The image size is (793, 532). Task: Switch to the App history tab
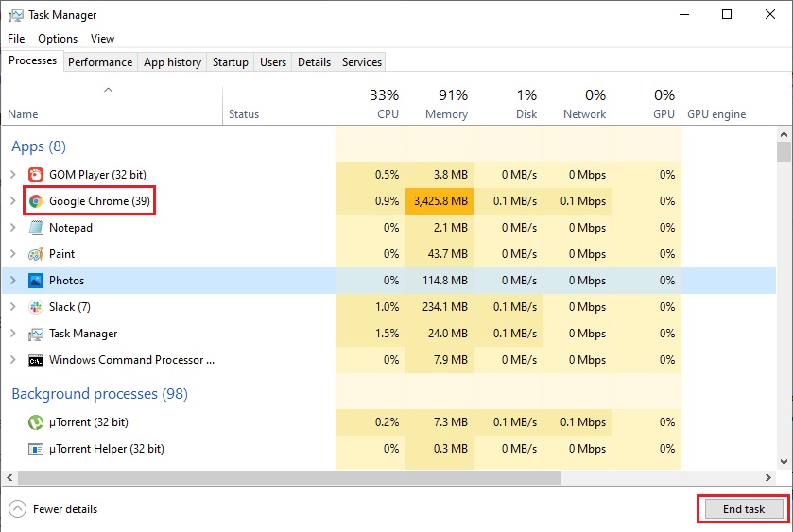[x=172, y=62]
